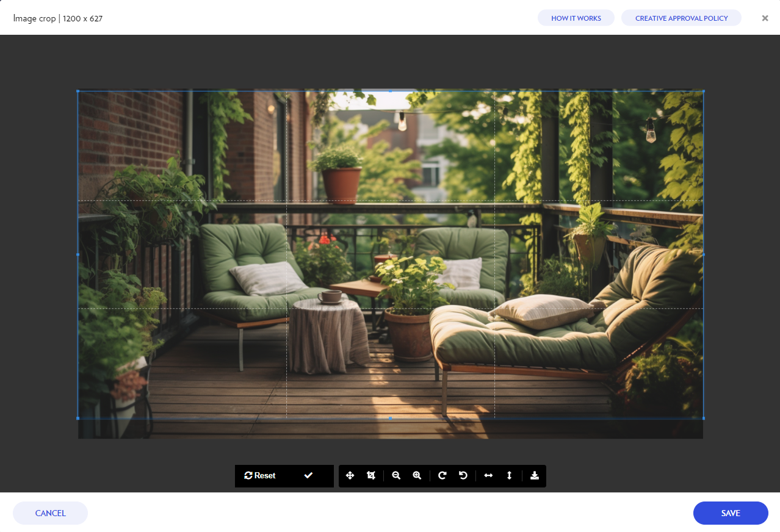Zoom out the image
Screen dimensions: 780x532
coord(396,476)
